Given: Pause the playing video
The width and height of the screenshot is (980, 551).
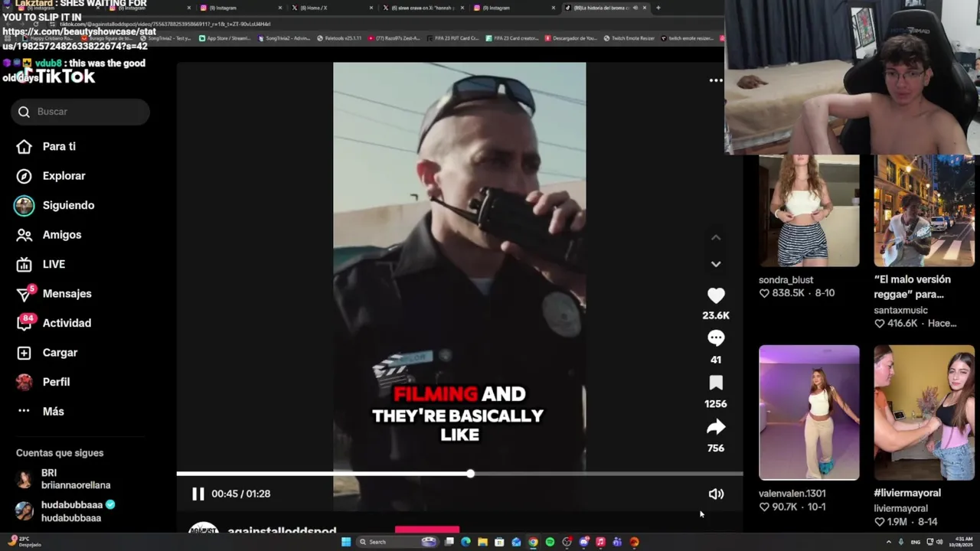Looking at the screenshot, I should pyautogui.click(x=198, y=494).
